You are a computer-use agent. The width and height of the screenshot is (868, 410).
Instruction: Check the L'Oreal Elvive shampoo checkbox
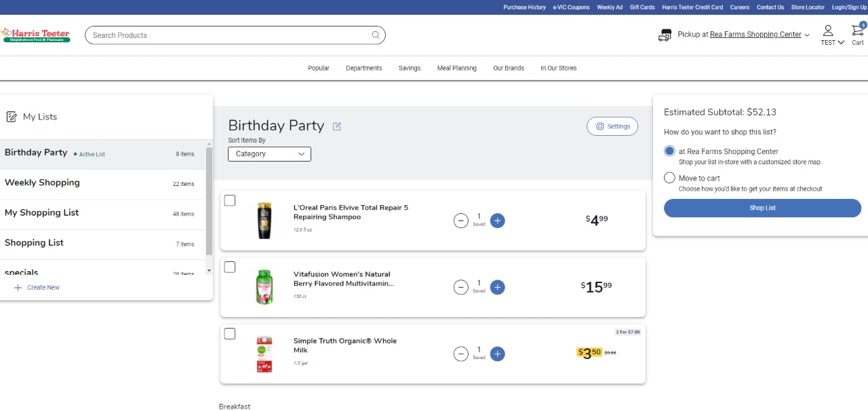click(x=230, y=200)
